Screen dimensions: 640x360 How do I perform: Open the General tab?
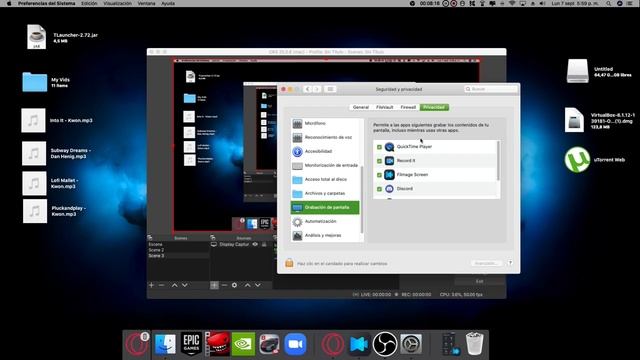click(360, 107)
